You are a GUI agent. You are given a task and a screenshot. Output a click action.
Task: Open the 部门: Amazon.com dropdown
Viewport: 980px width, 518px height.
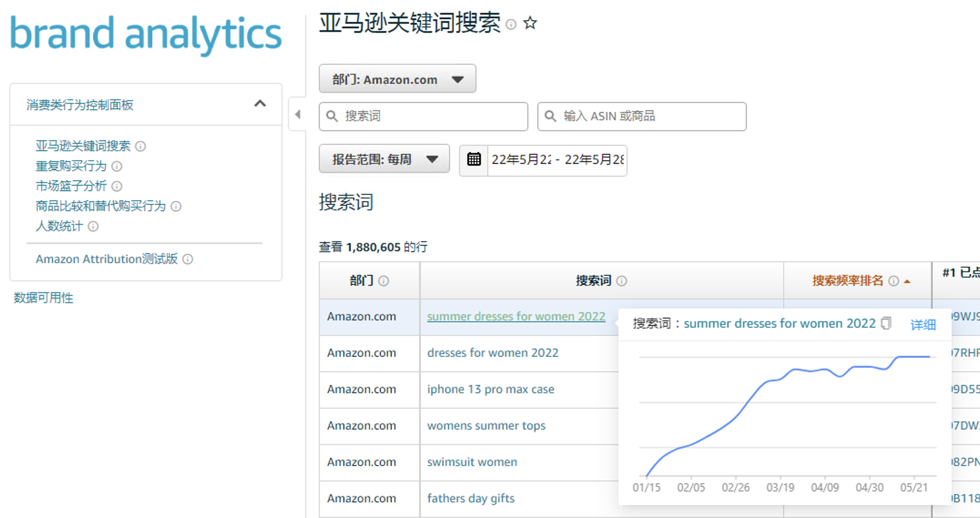pyautogui.click(x=397, y=79)
